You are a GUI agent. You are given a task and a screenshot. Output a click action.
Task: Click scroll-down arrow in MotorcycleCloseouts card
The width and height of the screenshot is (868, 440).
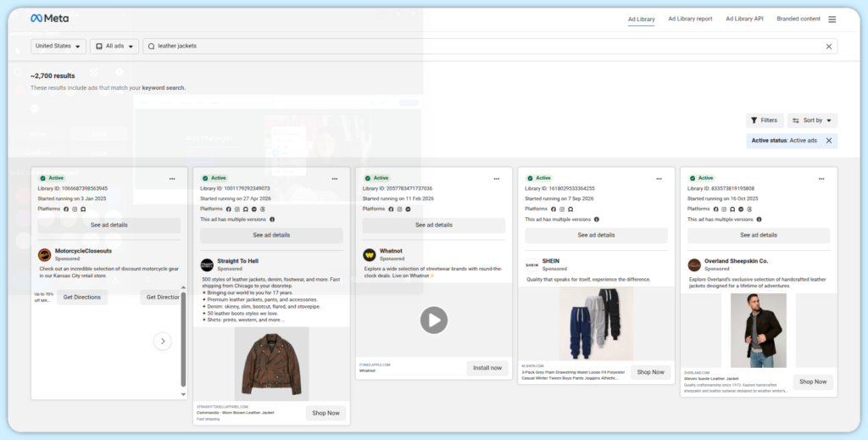(183, 394)
